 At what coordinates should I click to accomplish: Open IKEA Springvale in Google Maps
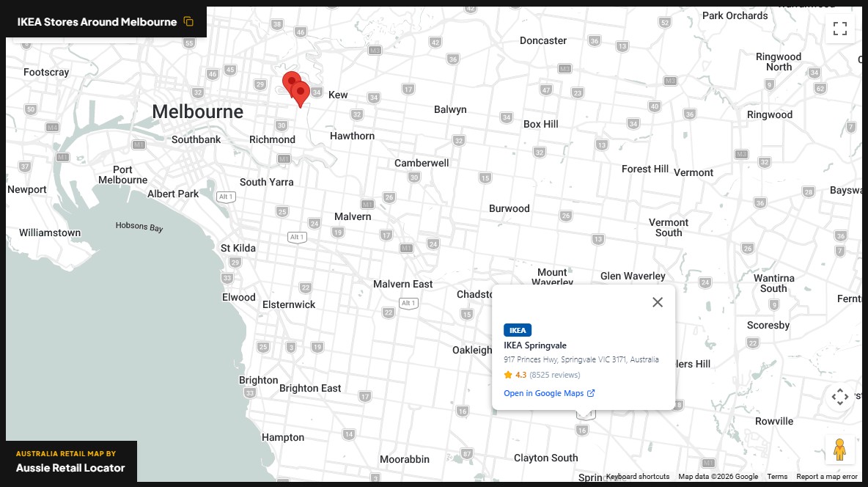click(x=549, y=393)
